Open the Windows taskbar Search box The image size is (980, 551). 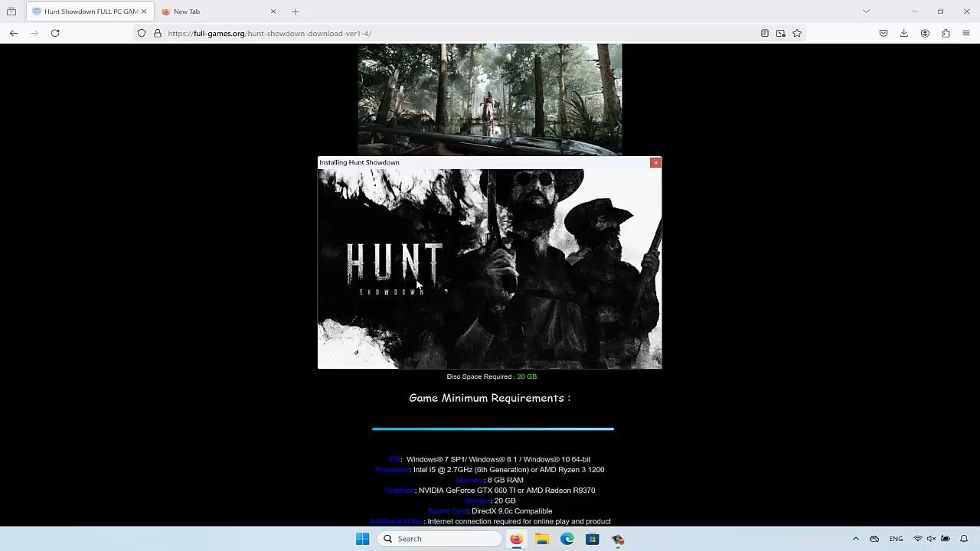(440, 539)
